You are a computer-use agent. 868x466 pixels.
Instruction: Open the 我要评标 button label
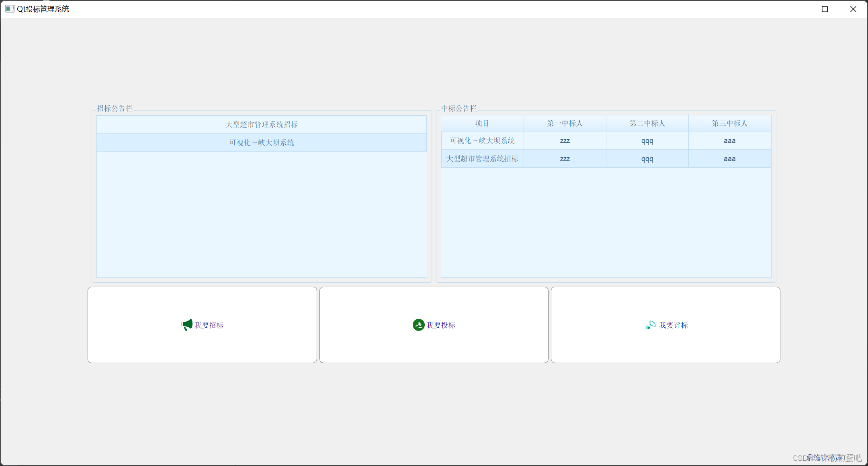pyautogui.click(x=674, y=325)
